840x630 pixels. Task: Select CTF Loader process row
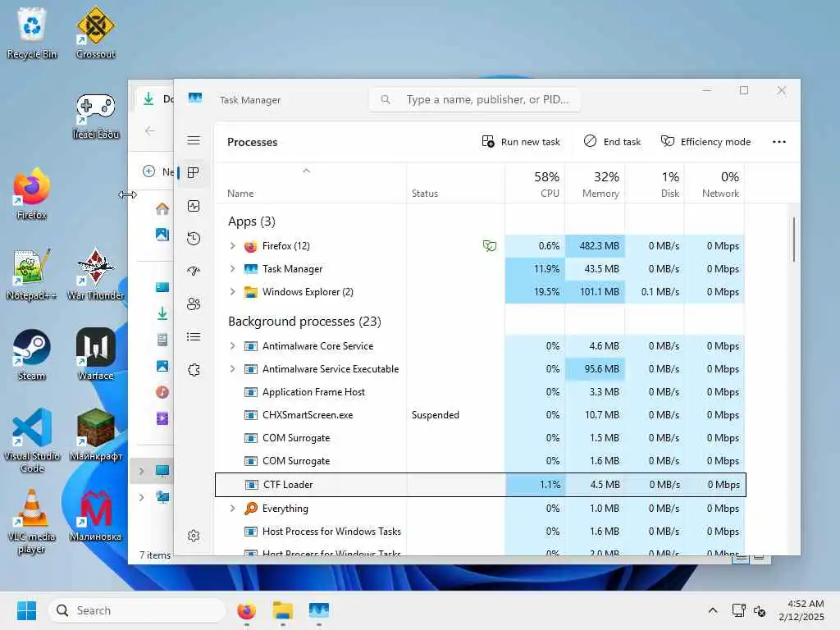coord(481,485)
